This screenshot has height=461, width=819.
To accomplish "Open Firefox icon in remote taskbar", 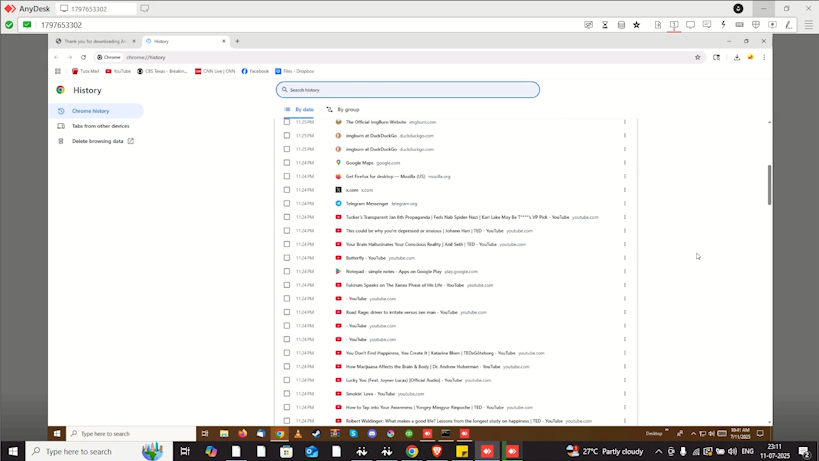I will (x=242, y=433).
